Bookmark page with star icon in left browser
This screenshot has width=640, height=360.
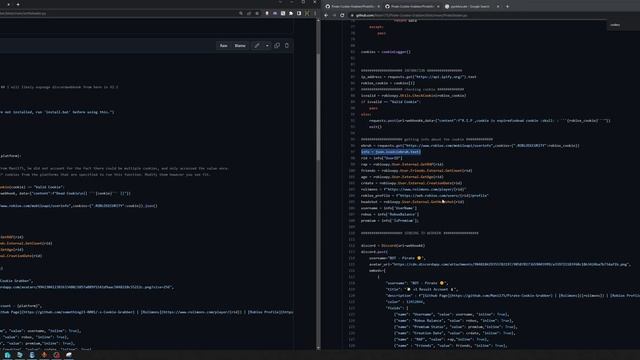coord(257,13)
